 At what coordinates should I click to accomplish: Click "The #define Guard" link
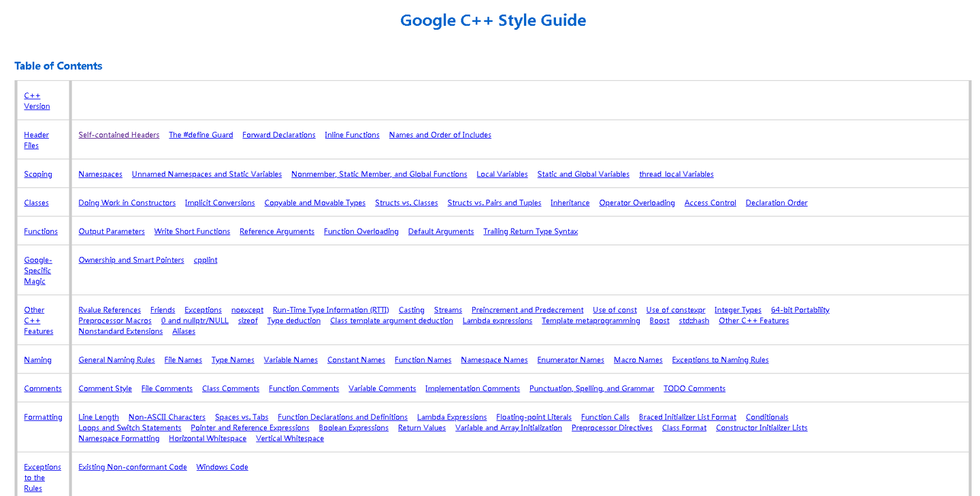click(201, 135)
